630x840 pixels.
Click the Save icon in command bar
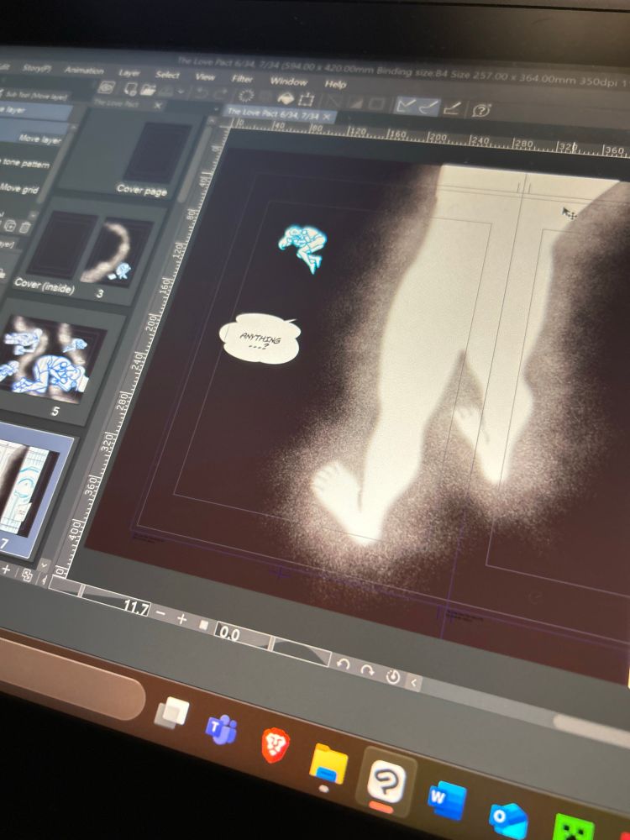(x=167, y=90)
